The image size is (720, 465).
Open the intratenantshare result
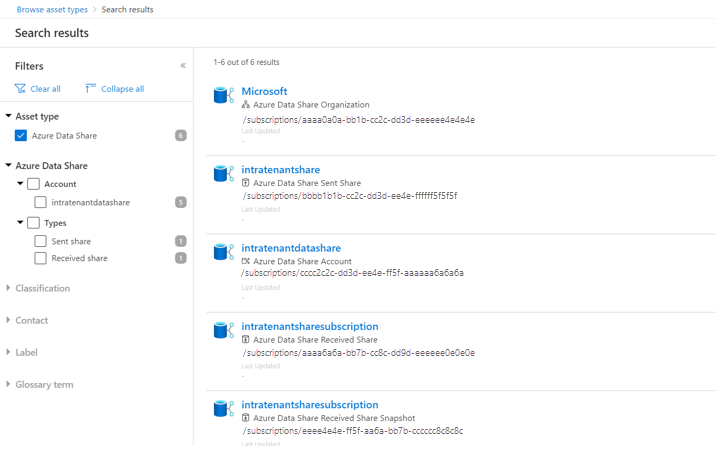pyautogui.click(x=281, y=170)
